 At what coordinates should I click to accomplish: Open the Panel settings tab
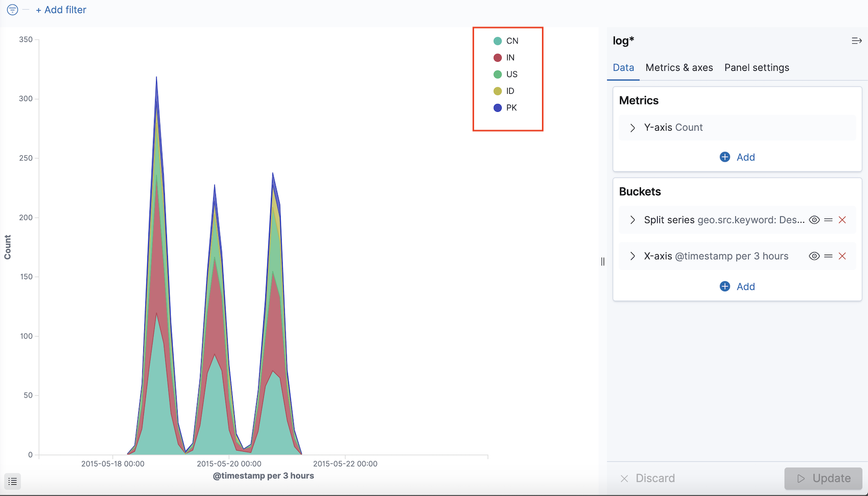click(756, 67)
